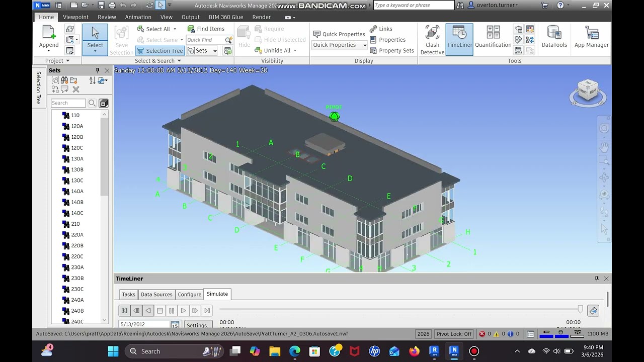644x362 pixels.
Task: Open the Unhide All dropdown arrow
Action: 295,50
